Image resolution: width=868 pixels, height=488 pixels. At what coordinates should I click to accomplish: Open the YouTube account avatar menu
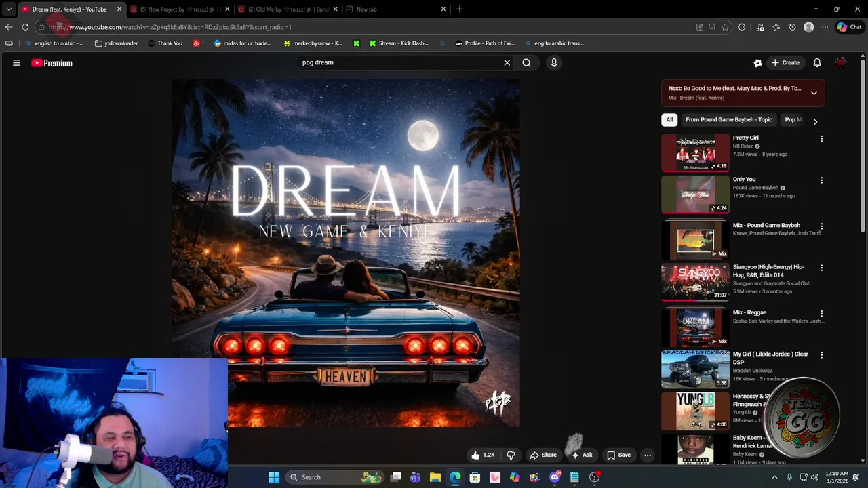[x=841, y=62]
